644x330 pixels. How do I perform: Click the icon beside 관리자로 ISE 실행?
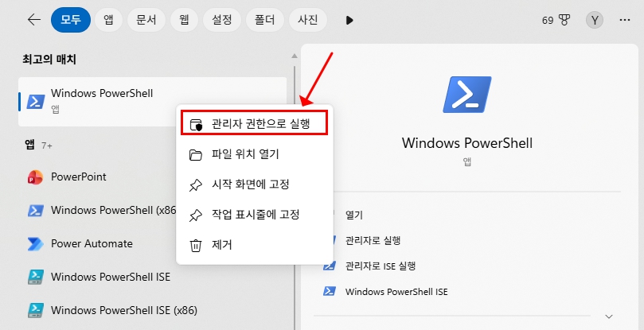(330, 266)
